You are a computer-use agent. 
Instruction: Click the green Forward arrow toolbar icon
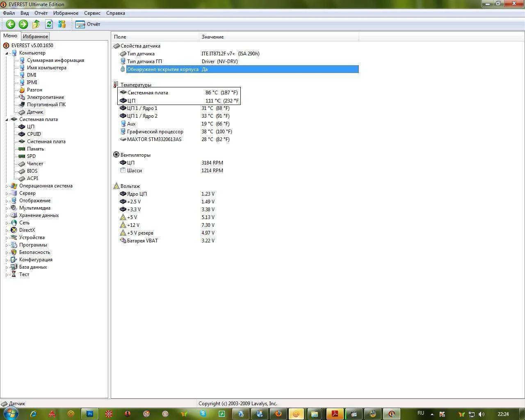coord(23,24)
